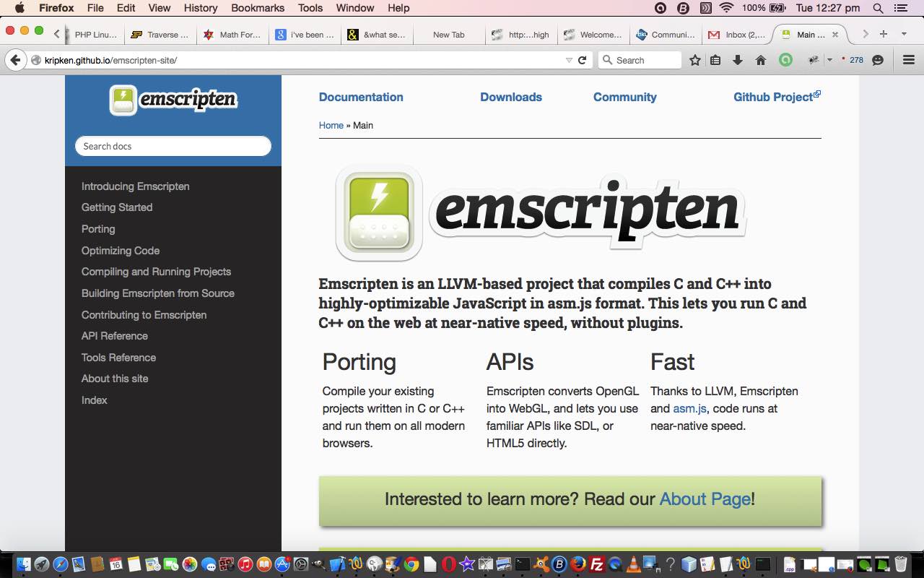This screenshot has height=578, width=924.
Task: Reload the page with the refresh icon
Action: pyautogui.click(x=582, y=60)
